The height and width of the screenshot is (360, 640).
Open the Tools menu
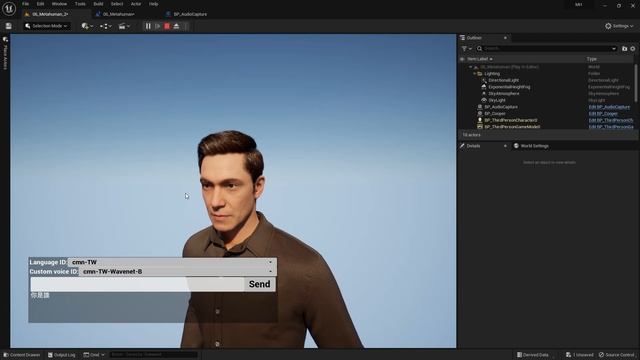click(80, 4)
